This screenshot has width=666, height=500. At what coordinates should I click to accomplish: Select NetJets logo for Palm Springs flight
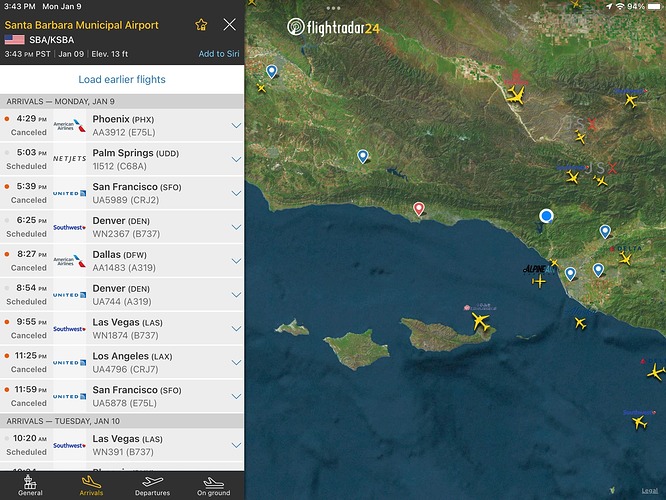[70, 159]
